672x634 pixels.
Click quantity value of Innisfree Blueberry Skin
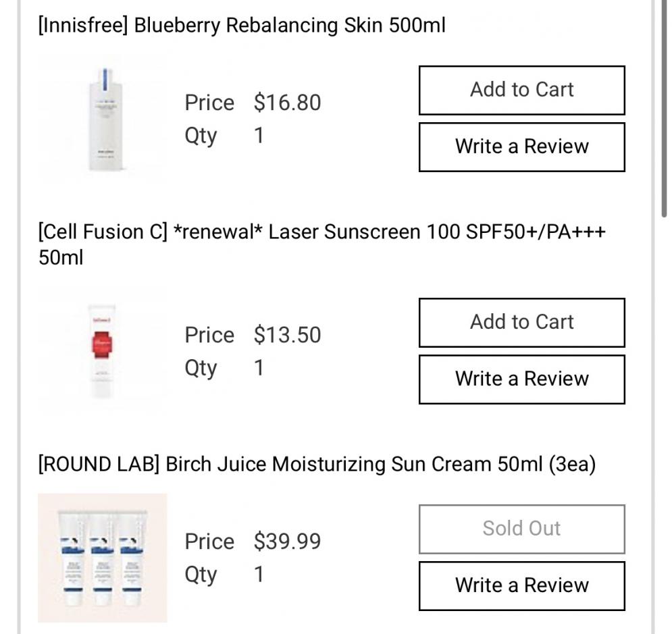259,135
